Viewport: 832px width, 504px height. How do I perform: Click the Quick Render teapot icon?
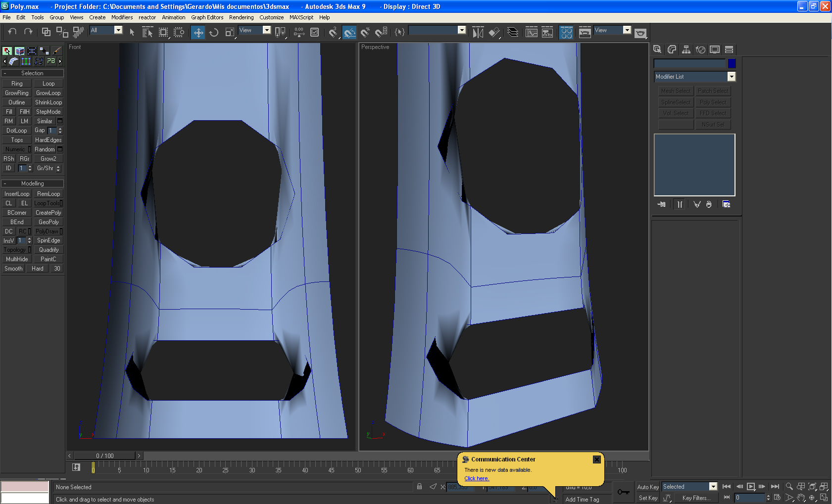[640, 33]
